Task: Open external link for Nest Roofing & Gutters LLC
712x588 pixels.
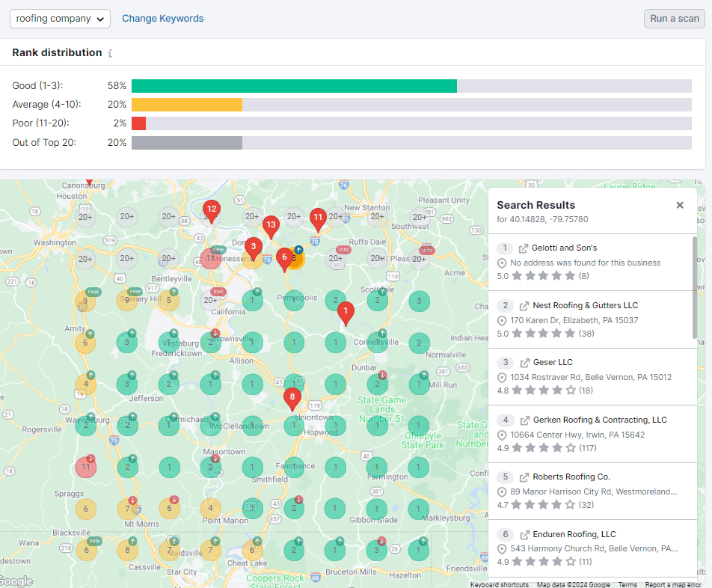Action: (x=524, y=306)
